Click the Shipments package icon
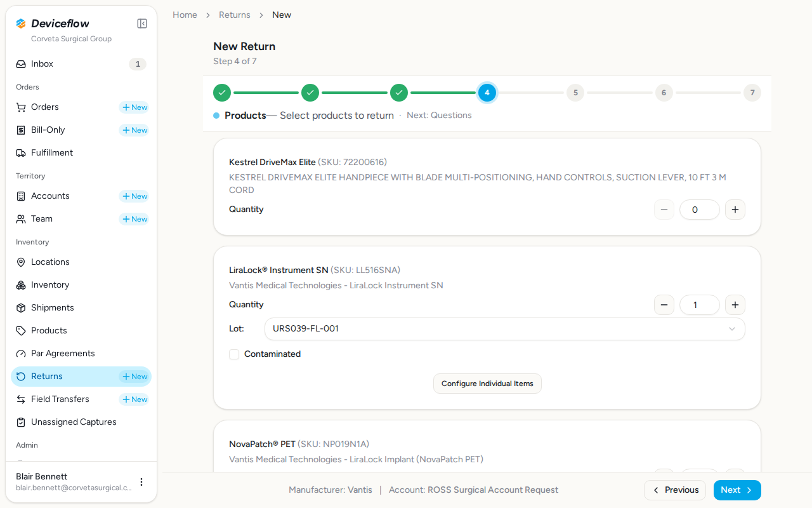Screen dimensions: 812x508 [x=21, y=308]
